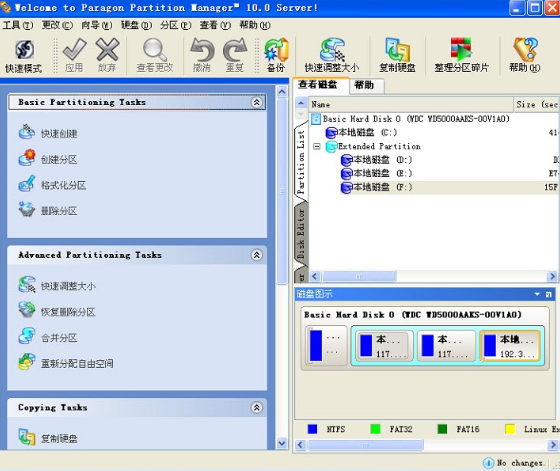Select 本地磁盘 (F:) in partition list
This screenshot has width=560, height=471.
coord(376,187)
